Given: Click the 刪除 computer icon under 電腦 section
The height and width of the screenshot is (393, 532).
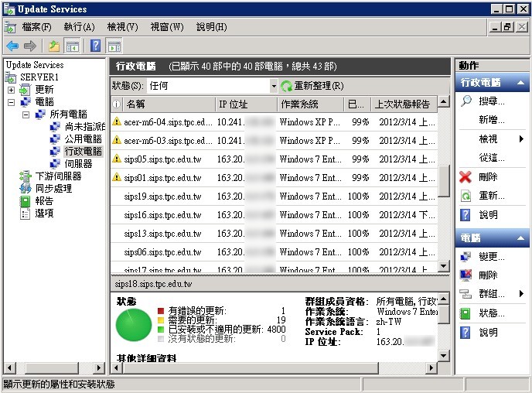Looking at the screenshot, I should pyautogui.click(x=465, y=275).
